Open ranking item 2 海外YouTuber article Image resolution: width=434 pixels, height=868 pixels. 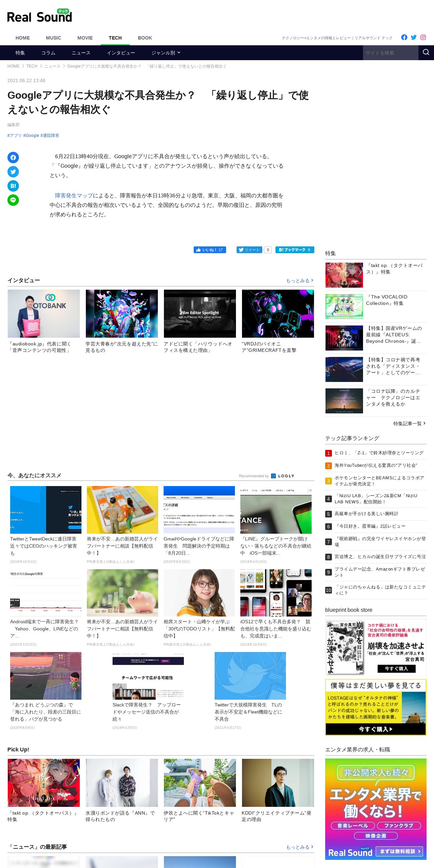(x=376, y=465)
